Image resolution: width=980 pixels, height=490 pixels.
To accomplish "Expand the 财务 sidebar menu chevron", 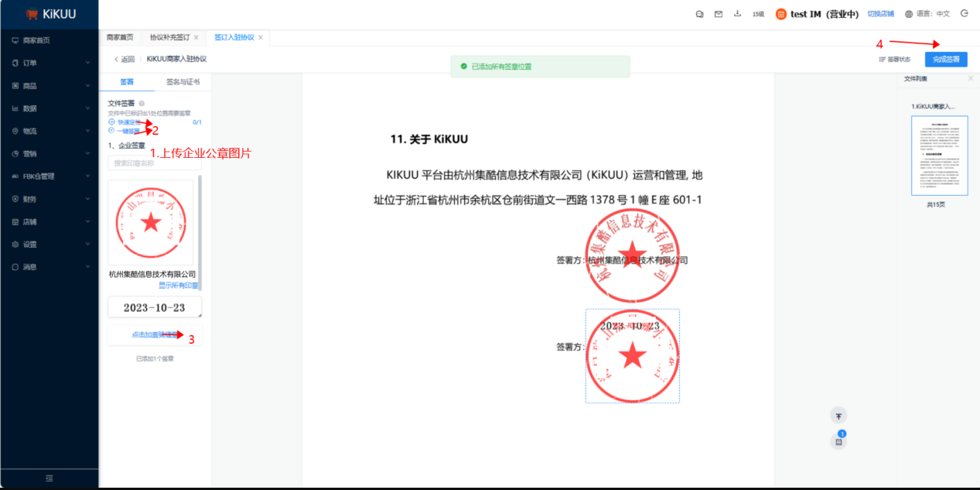I will coord(87,198).
